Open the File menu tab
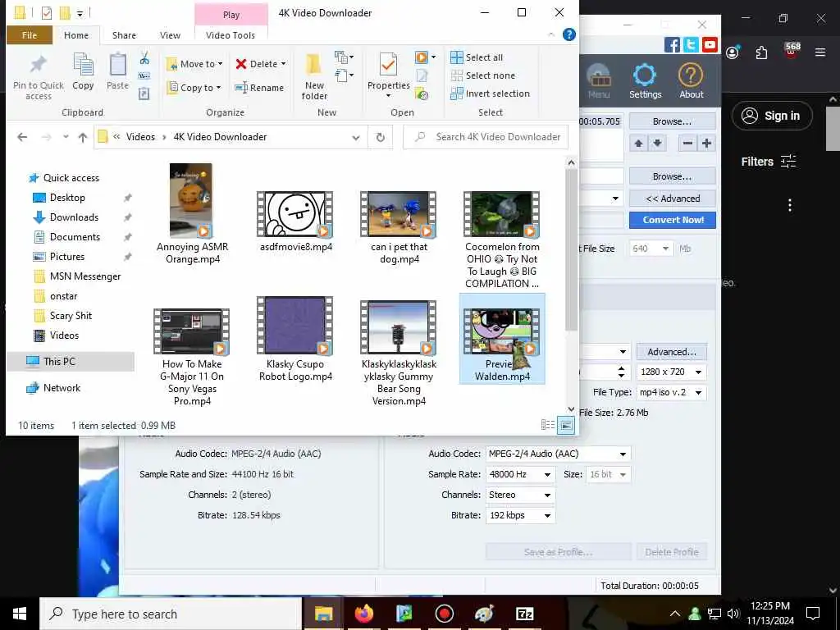 tap(30, 34)
